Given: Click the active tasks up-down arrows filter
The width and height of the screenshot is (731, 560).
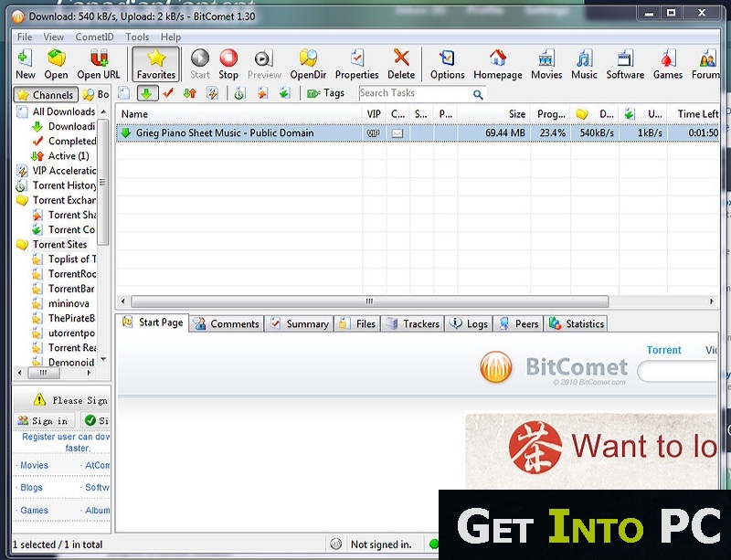Looking at the screenshot, I should 190,93.
